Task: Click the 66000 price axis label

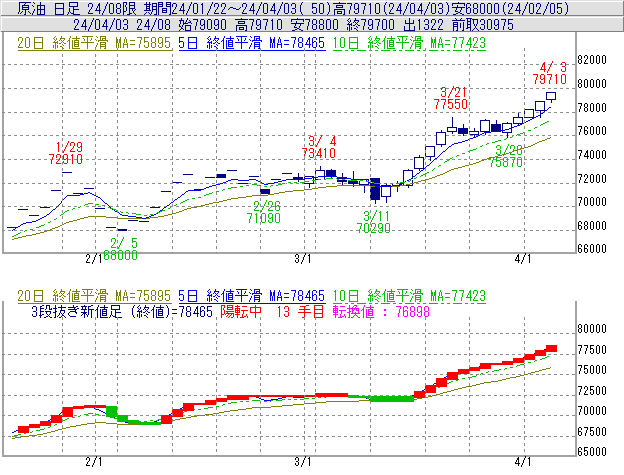Action: (x=592, y=249)
